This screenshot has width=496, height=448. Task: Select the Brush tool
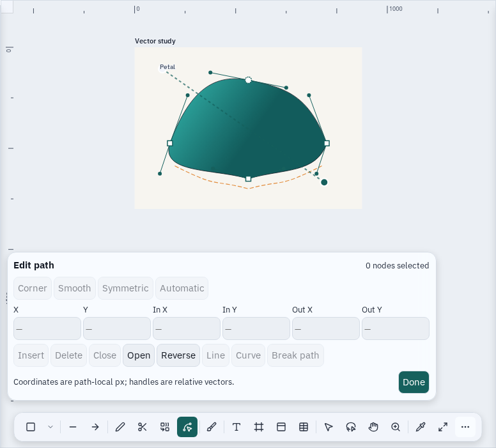212,427
